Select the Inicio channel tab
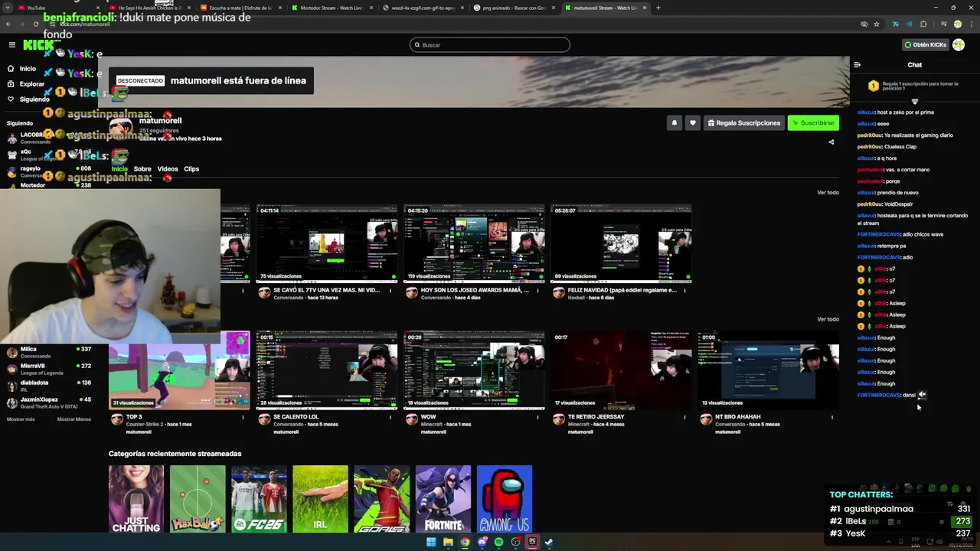 pyautogui.click(x=119, y=169)
